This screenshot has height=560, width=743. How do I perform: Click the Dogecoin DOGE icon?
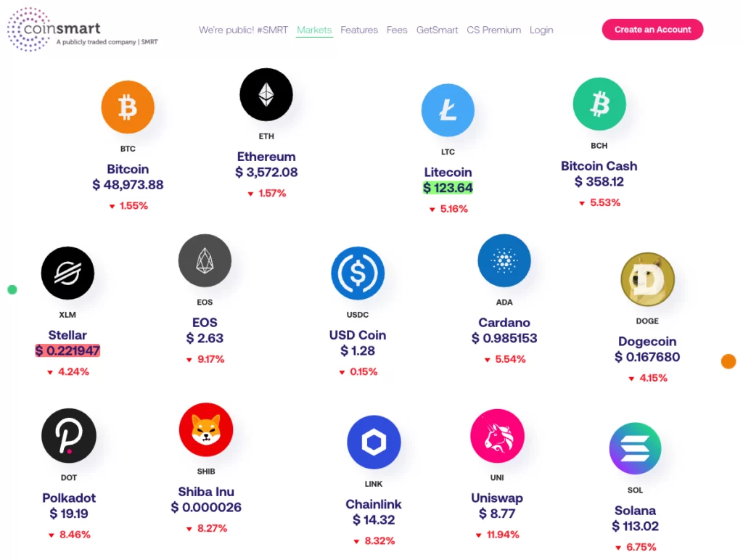point(647,279)
